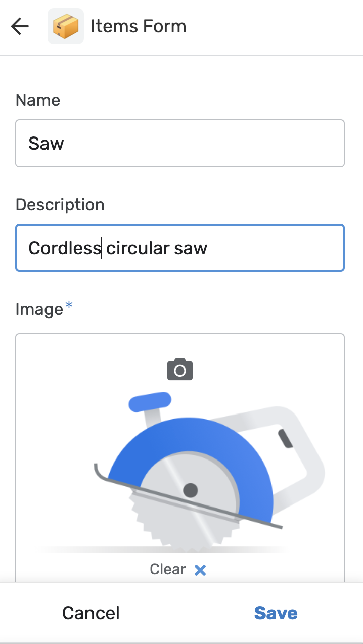Click the blue X clear icon

tap(200, 570)
